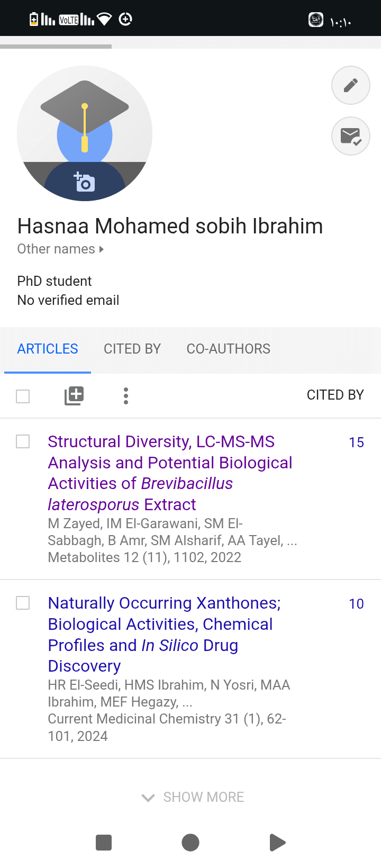
Task: Switch to the Cited By tab
Action: tap(132, 349)
